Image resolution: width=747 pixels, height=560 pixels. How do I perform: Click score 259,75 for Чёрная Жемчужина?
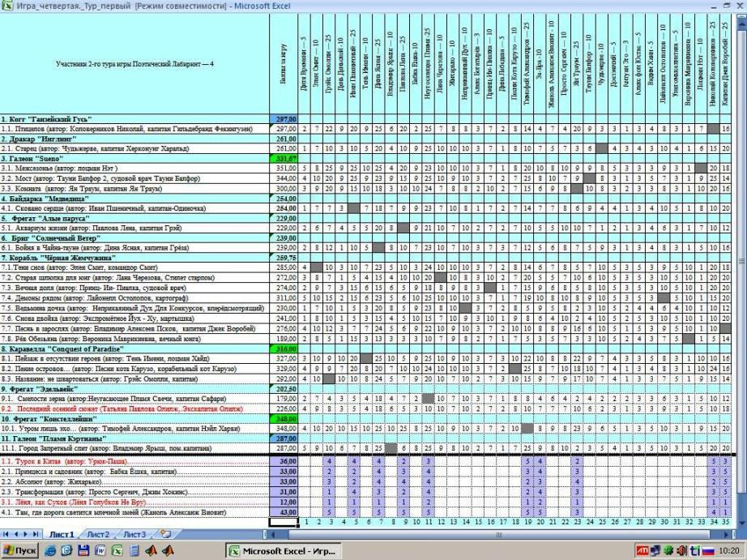(x=284, y=258)
